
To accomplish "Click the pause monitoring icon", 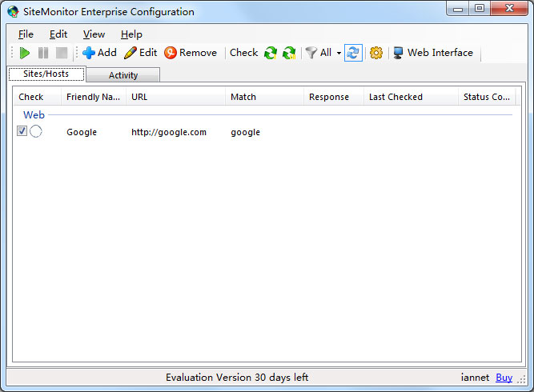I will [43, 53].
